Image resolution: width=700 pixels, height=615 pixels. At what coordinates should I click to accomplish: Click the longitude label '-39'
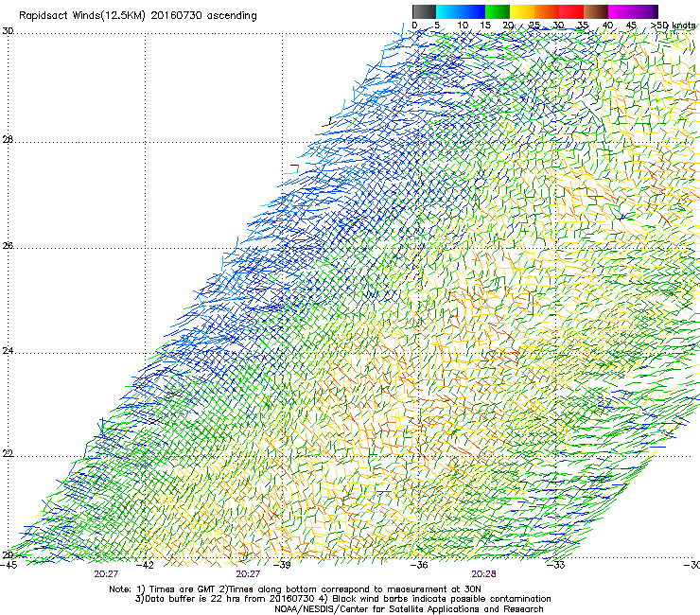tap(282, 565)
